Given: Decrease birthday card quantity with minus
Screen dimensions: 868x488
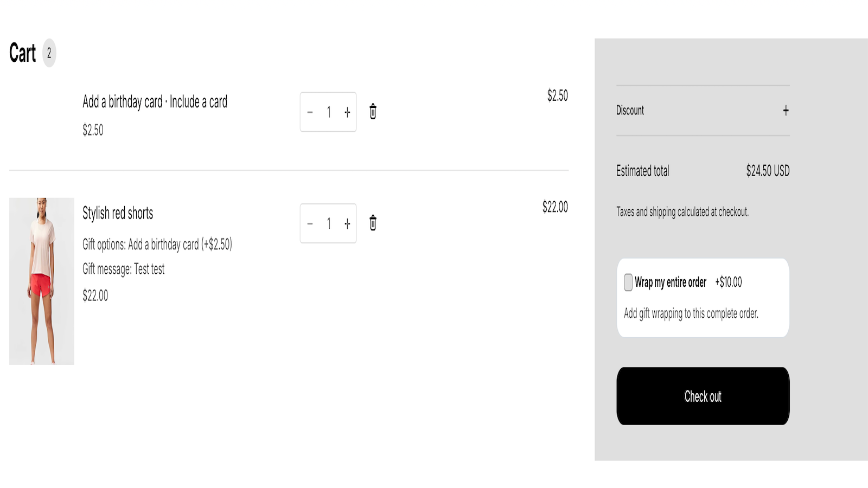Looking at the screenshot, I should 310,112.
